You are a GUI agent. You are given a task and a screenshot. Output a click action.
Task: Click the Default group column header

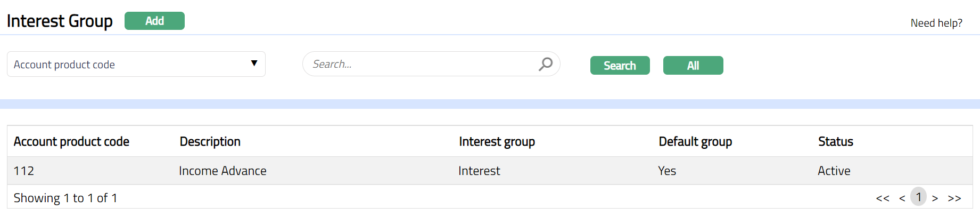pyautogui.click(x=695, y=141)
